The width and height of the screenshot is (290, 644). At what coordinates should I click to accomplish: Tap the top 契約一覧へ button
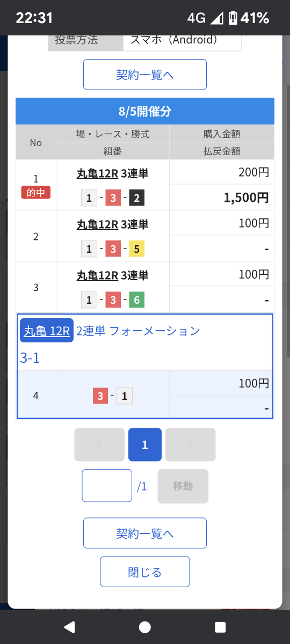point(145,75)
